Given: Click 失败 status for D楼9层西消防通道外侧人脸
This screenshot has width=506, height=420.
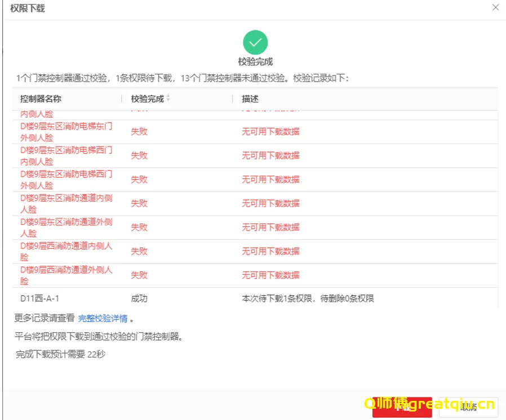Looking at the screenshot, I should click(139, 275).
